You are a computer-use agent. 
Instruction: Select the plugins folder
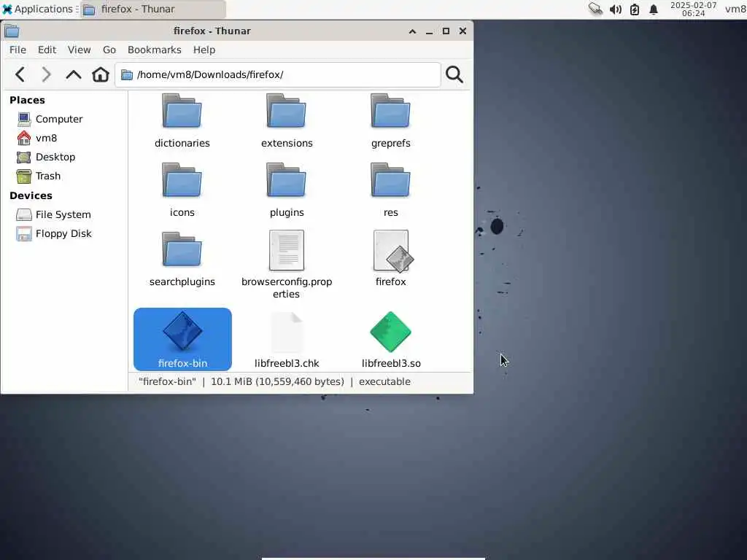coord(286,190)
